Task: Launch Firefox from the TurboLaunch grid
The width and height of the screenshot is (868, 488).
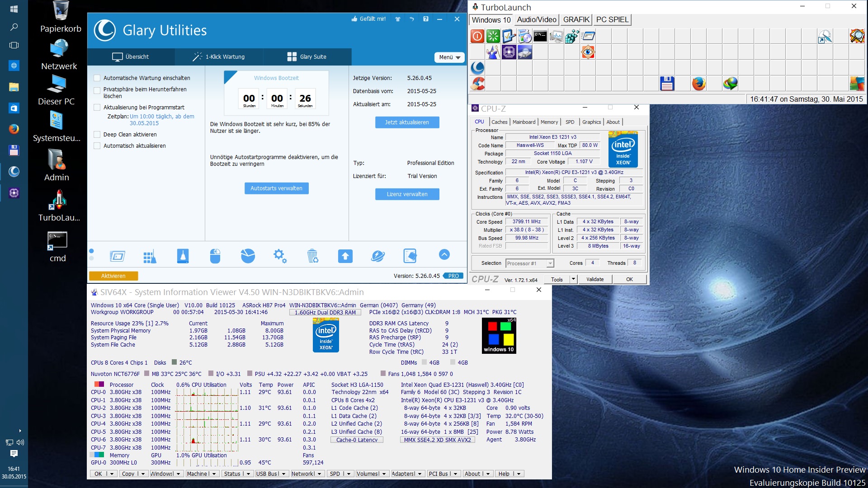Action: click(x=698, y=84)
